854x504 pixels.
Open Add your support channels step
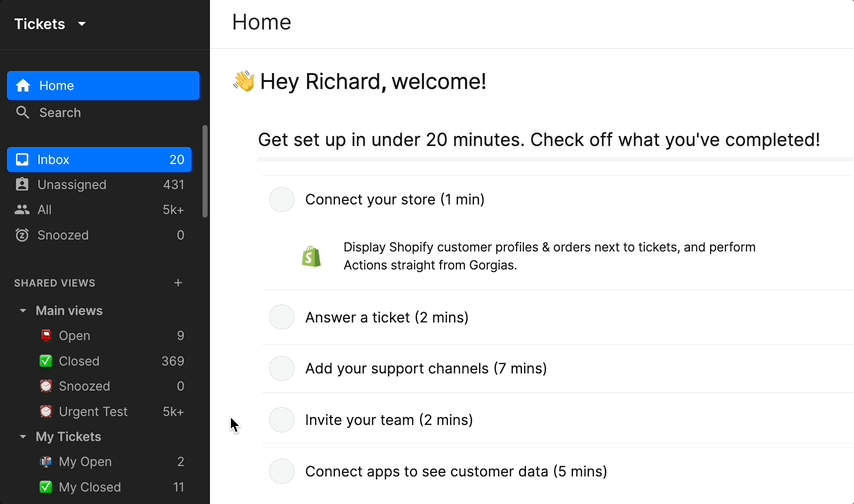[x=425, y=368]
